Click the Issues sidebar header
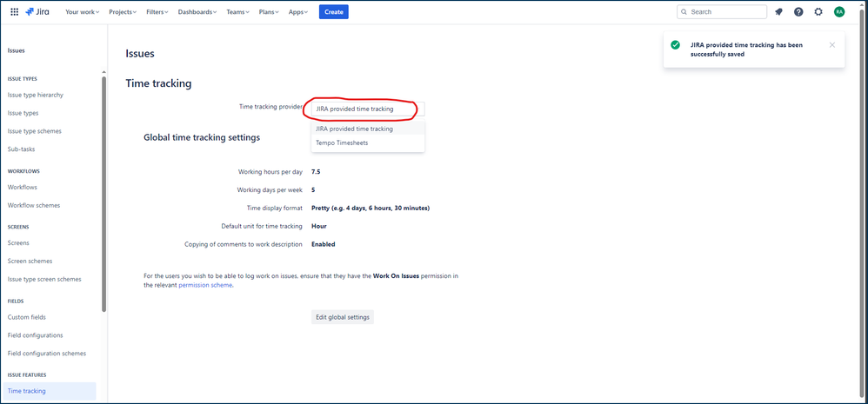 coord(16,51)
